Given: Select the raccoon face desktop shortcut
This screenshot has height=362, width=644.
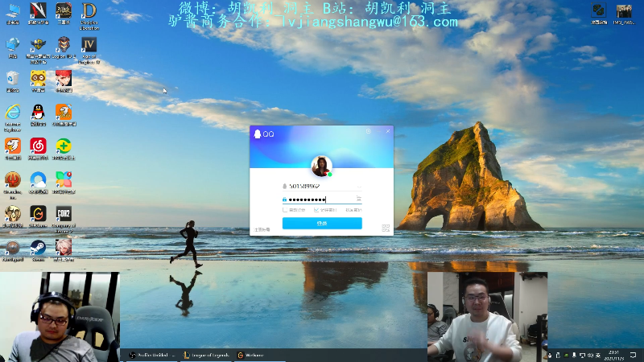Looking at the screenshot, I should 38,81.
